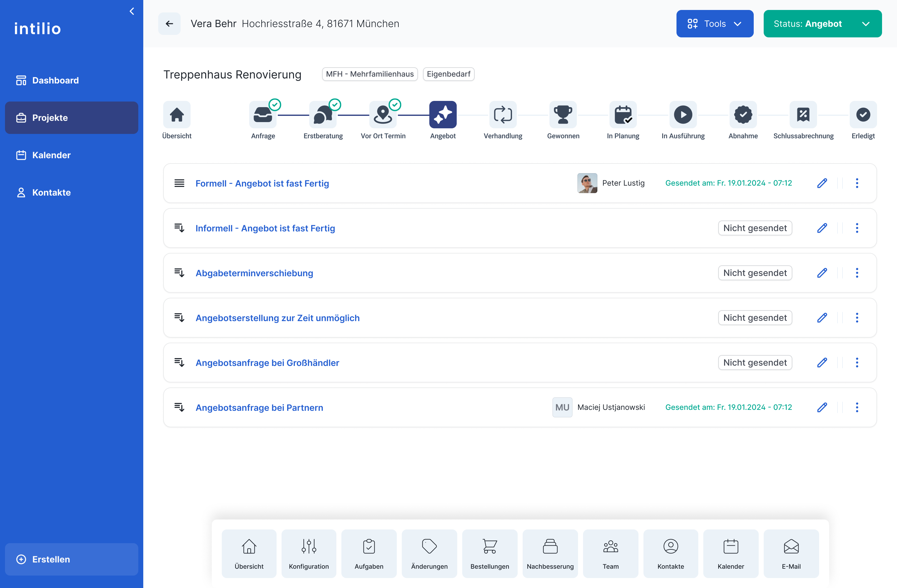This screenshot has width=897, height=588.
Task: Open Formell - Angebot ist fast Fertig
Action: (x=262, y=183)
